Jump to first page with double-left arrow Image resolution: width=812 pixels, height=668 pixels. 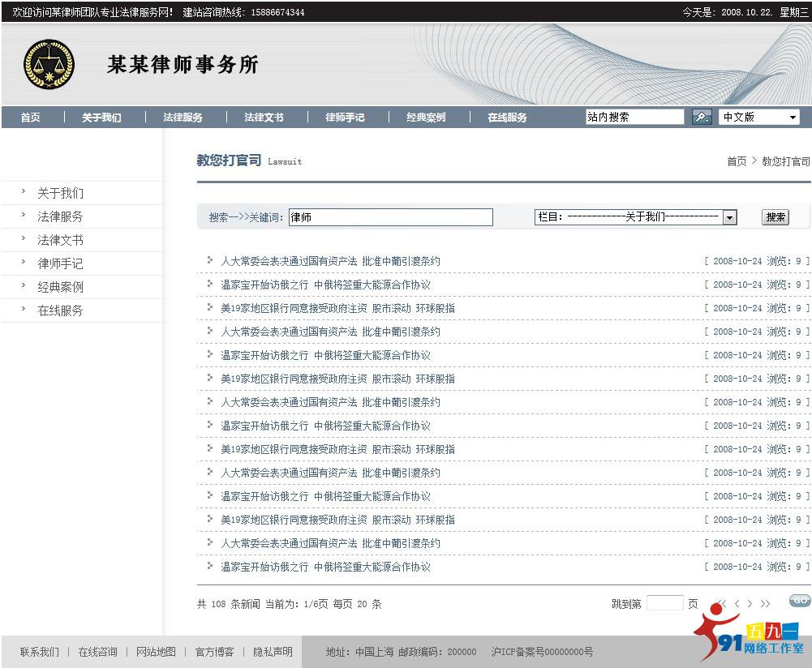tap(721, 602)
